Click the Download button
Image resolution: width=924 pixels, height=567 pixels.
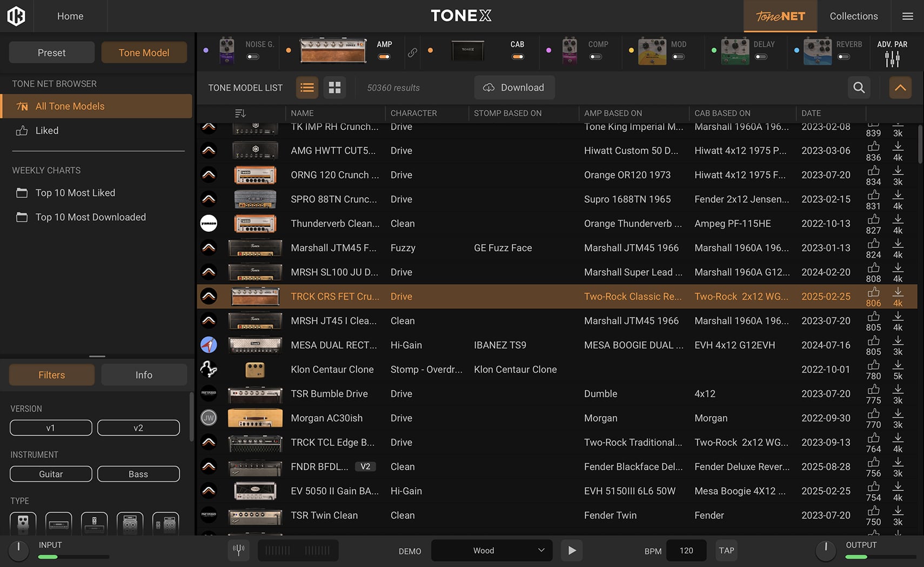(514, 87)
